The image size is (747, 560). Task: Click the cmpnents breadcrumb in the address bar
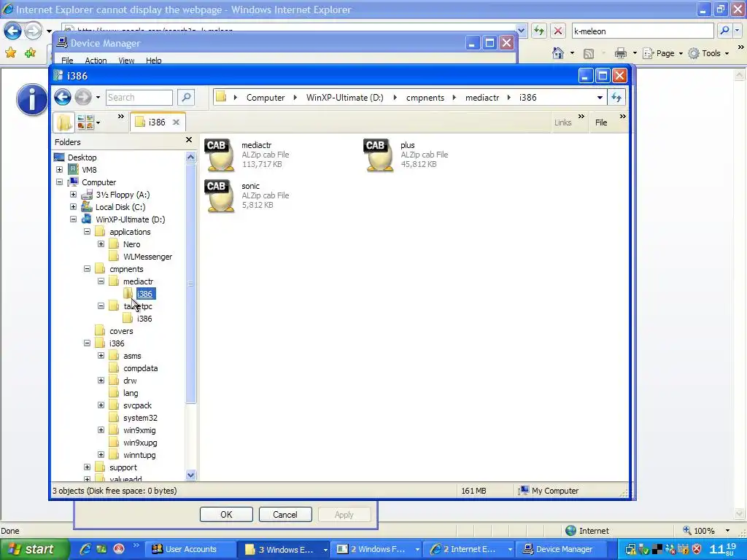pyautogui.click(x=425, y=97)
